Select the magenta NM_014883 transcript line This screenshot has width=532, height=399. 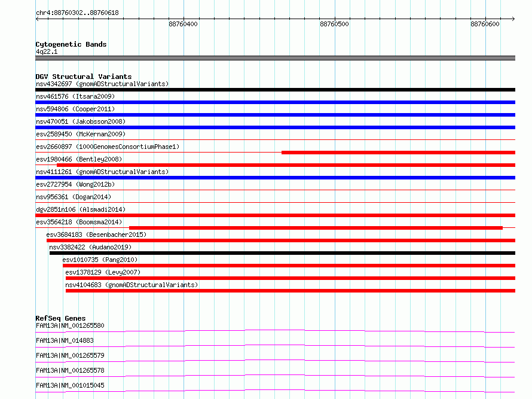[275, 346]
